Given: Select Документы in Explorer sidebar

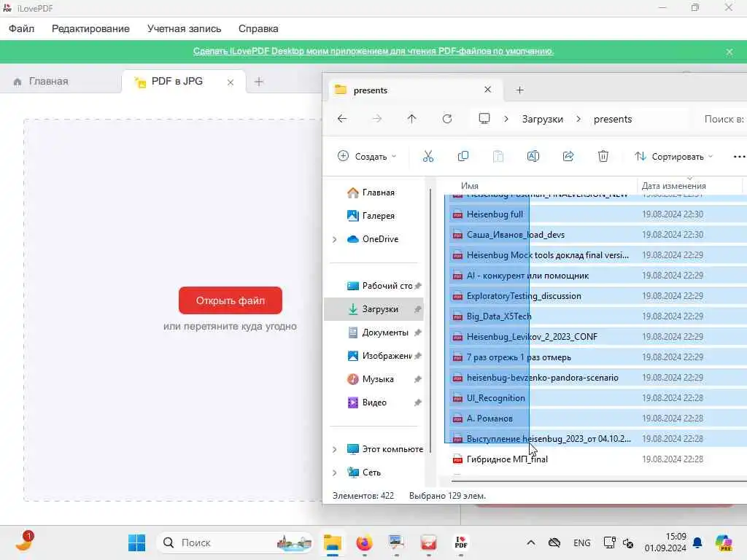Looking at the screenshot, I should [373, 332].
